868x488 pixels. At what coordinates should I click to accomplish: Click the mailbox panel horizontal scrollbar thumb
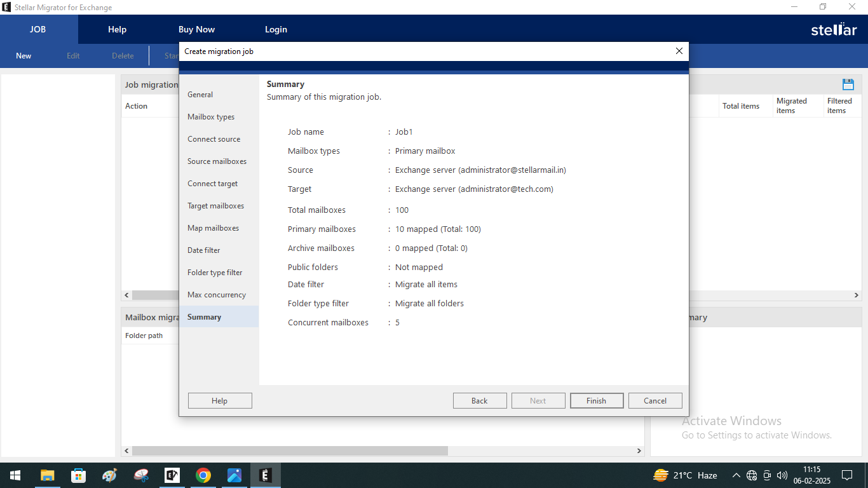(x=290, y=451)
